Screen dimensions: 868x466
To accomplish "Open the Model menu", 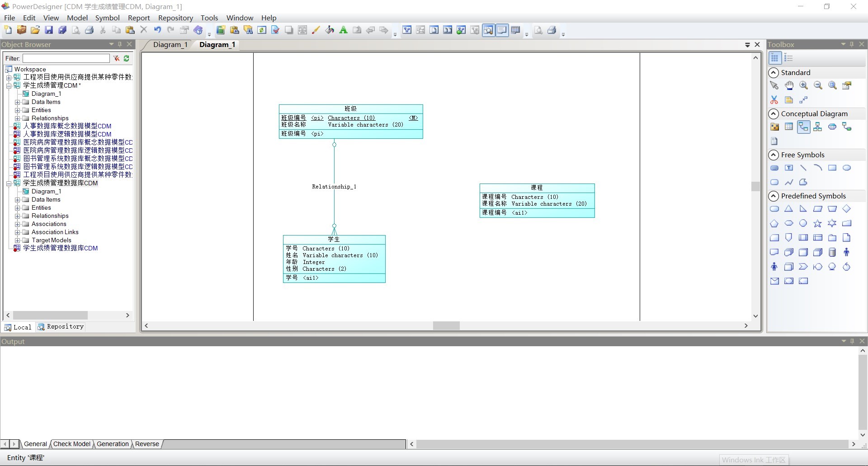I will 77,18.
